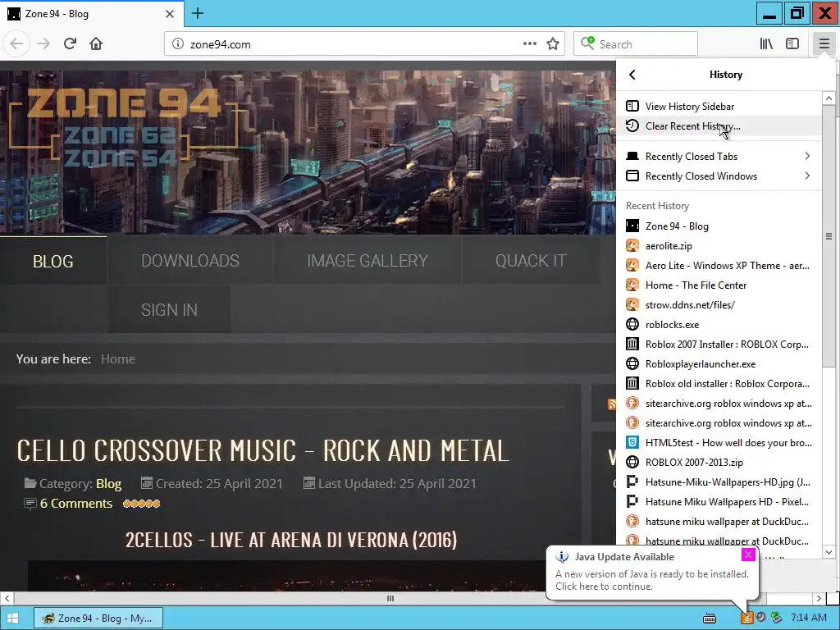Open the 6 Comments link
The width and height of the screenshot is (840, 630).
coord(76,504)
